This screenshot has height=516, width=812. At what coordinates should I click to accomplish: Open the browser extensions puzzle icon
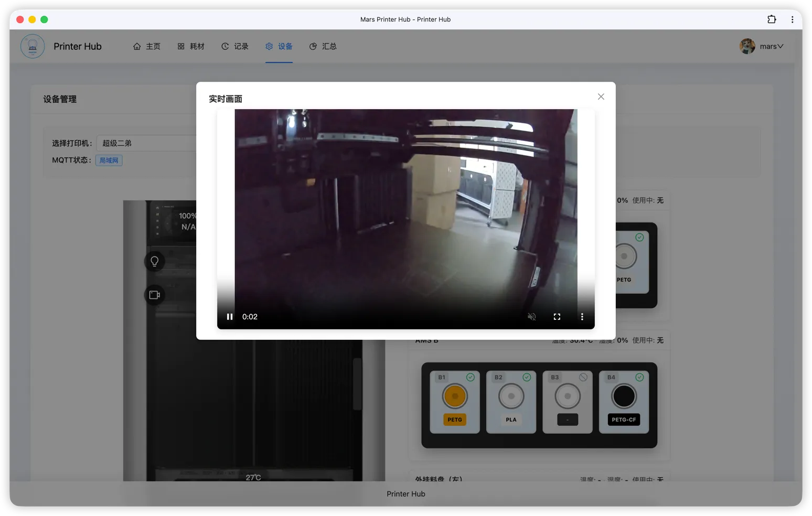click(772, 19)
